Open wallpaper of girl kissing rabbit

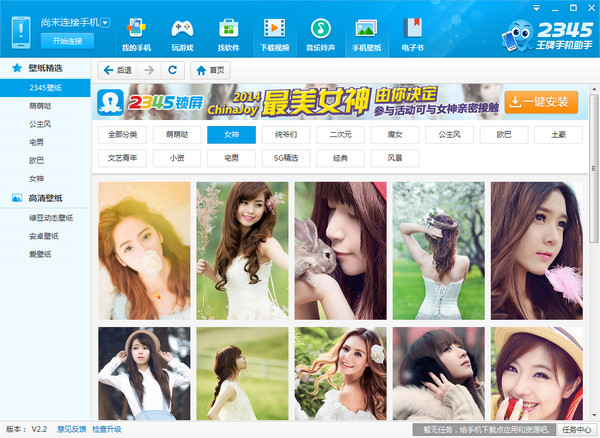pos(341,251)
